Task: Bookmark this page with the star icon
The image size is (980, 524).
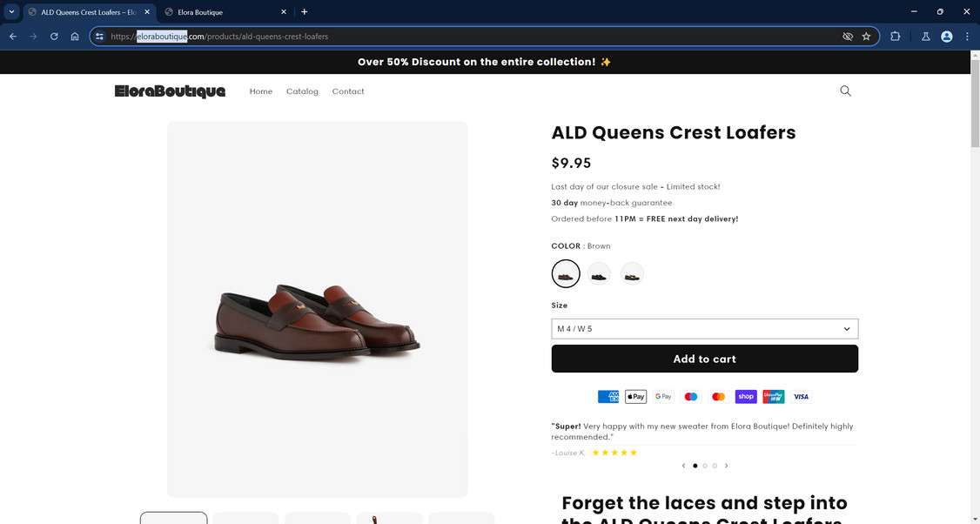Action: [x=866, y=37]
